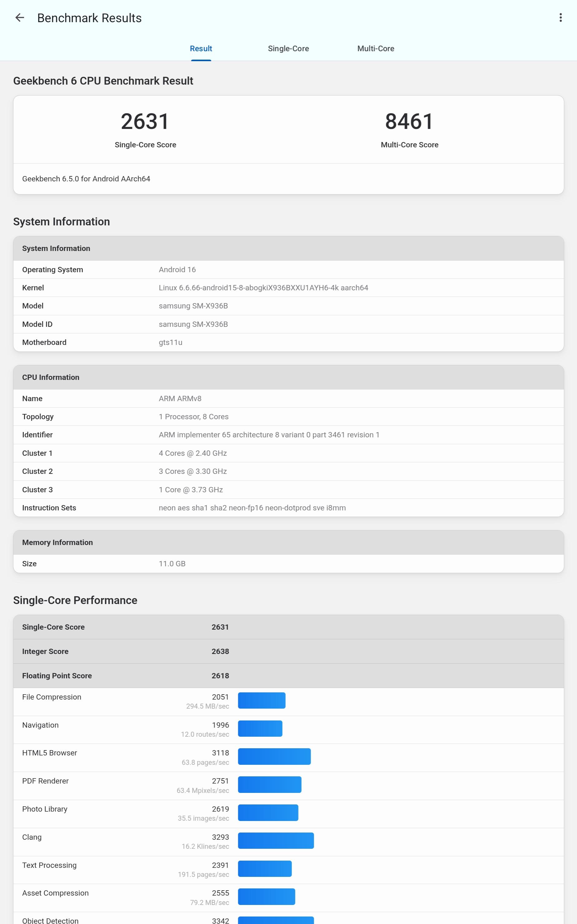577x924 pixels.
Task: Select the Instruction Sets row
Action: tap(288, 508)
